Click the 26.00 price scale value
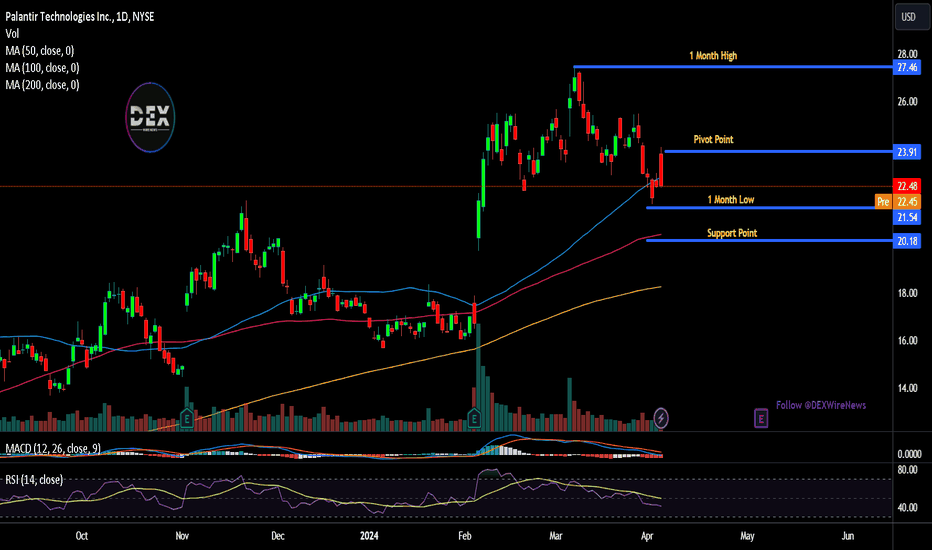 coord(907,102)
